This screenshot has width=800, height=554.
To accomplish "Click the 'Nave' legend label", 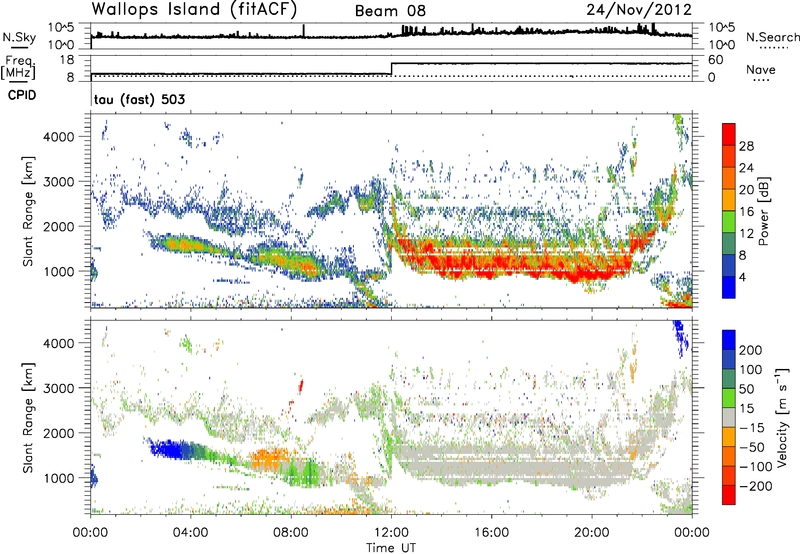I will 761,69.
